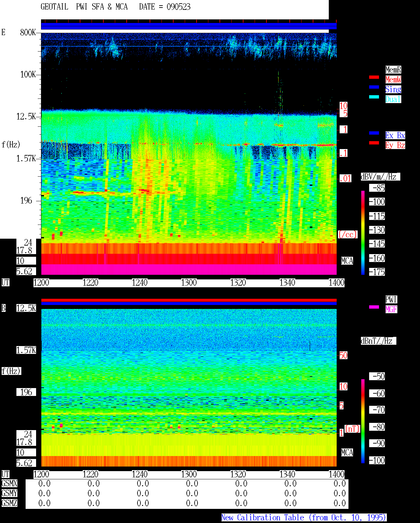Click the New Calibration Table link
Viewport: 420px width, 523px height.
pyautogui.click(x=304, y=518)
